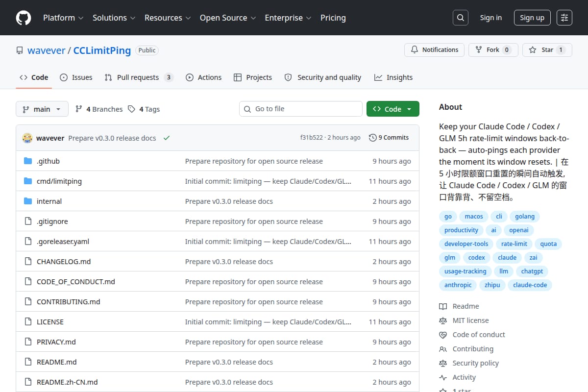Switch to the Issues tab
Screen dimensions: 588x392
76,77
